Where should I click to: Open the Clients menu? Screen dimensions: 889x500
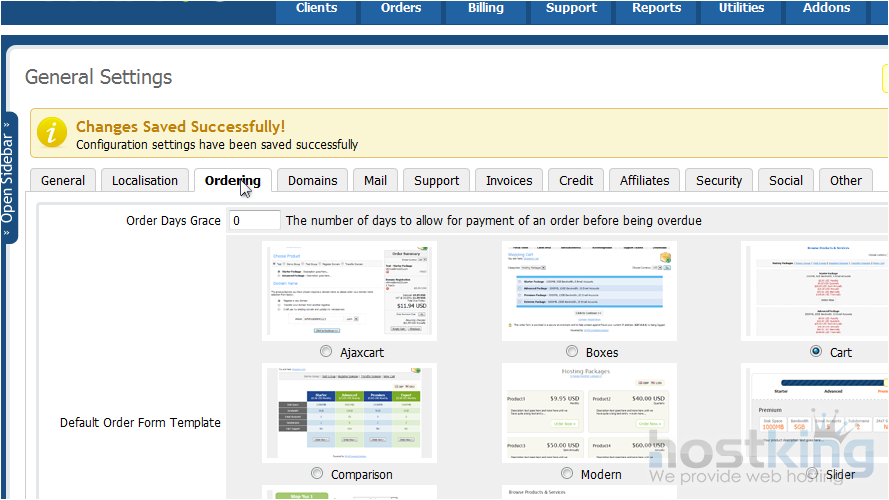pyautogui.click(x=316, y=9)
